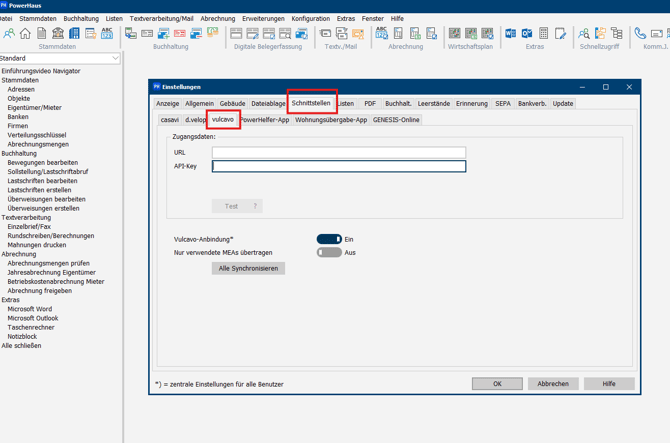Click into the URL input field
The width and height of the screenshot is (670, 443).
point(338,153)
